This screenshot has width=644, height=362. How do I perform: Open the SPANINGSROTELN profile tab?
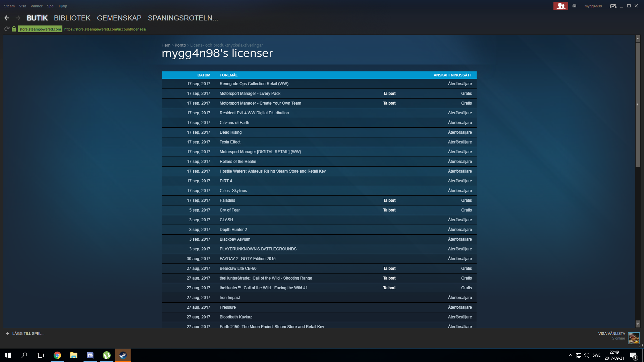coord(183,18)
